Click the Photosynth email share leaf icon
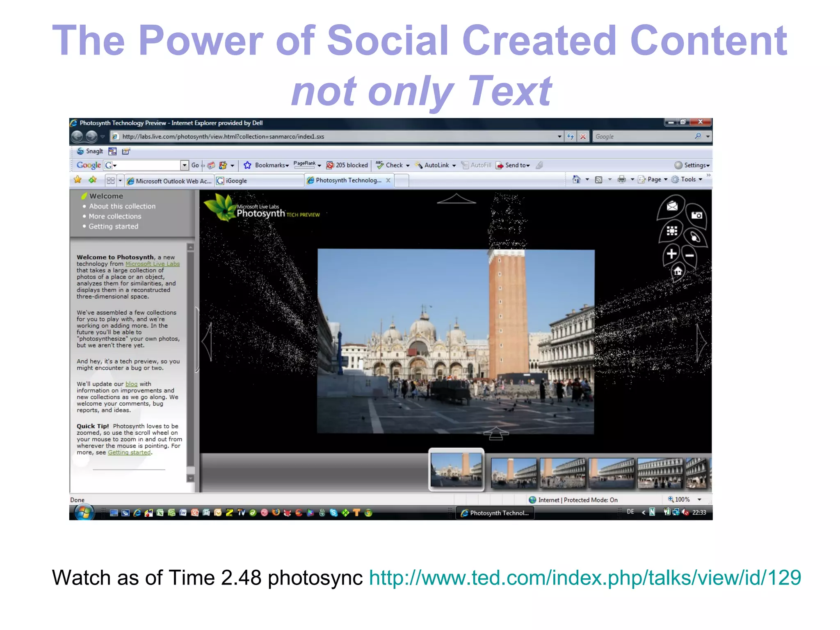The width and height of the screenshot is (840, 630). click(672, 207)
